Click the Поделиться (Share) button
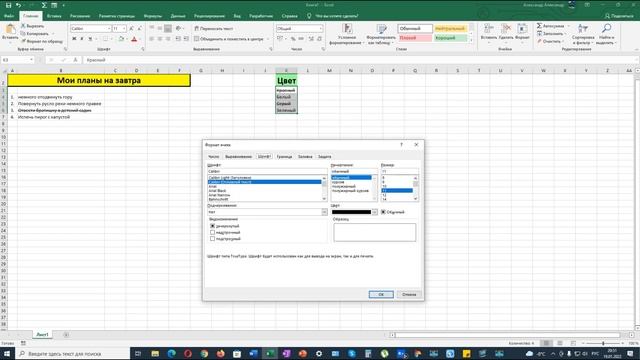Image resolution: width=640 pixels, height=360 pixels. (619, 16)
